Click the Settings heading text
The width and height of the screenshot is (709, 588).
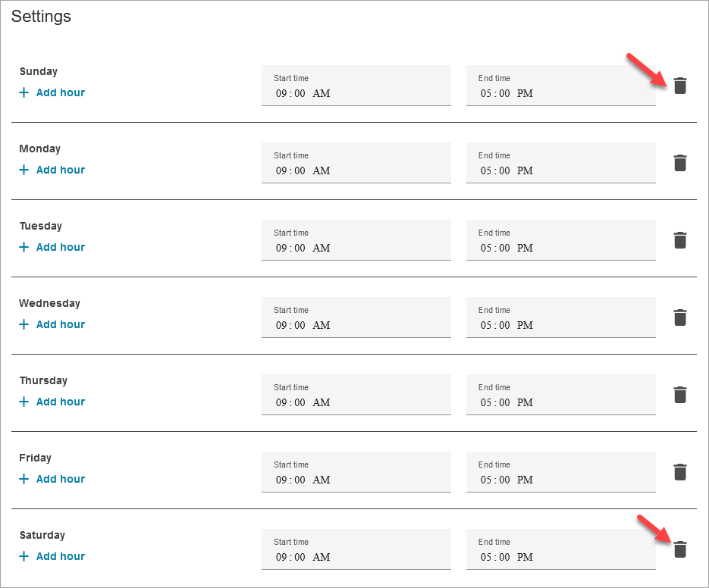click(41, 17)
